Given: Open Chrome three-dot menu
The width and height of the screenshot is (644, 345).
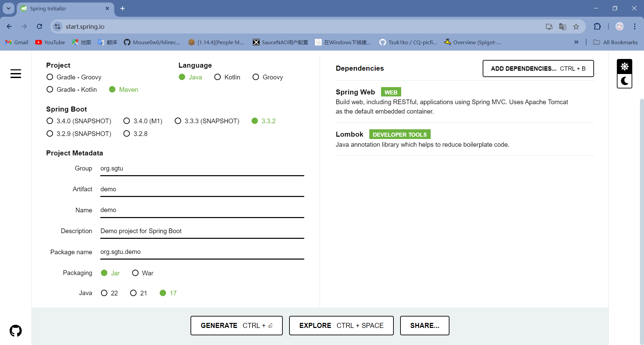Looking at the screenshot, I should pos(635,26).
